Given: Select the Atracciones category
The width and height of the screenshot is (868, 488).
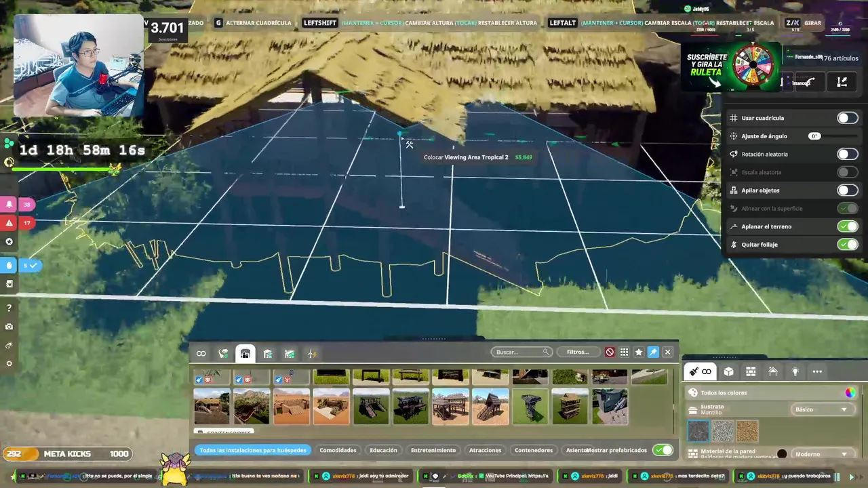Looking at the screenshot, I should [485, 450].
